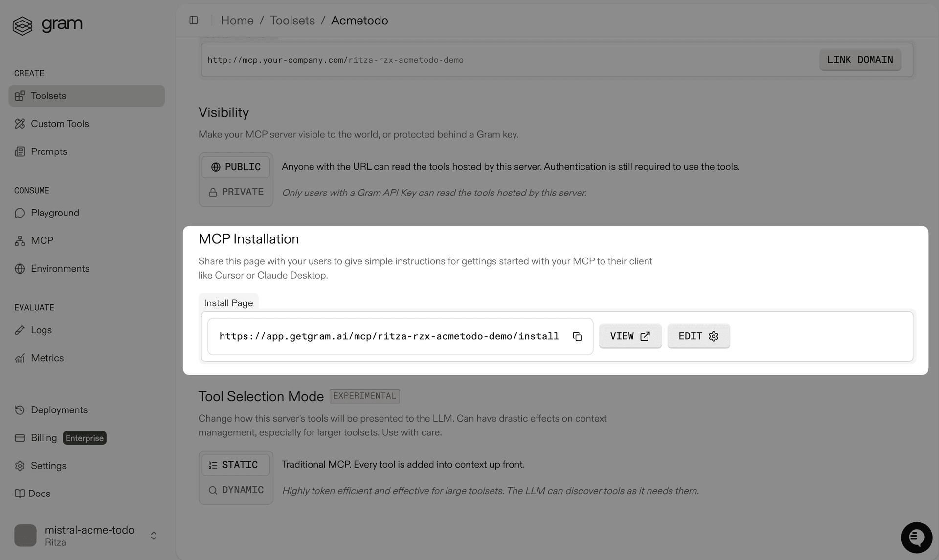Collapse the navigation sidebar
The width and height of the screenshot is (939, 560).
pyautogui.click(x=194, y=20)
